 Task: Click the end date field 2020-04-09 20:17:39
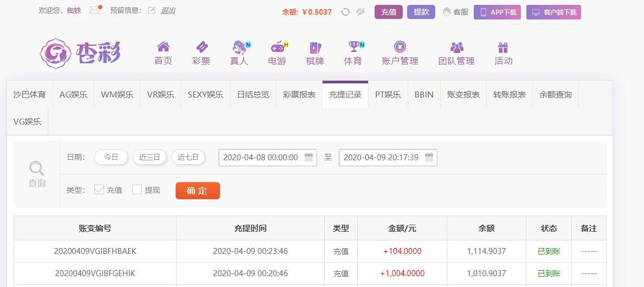388,158
